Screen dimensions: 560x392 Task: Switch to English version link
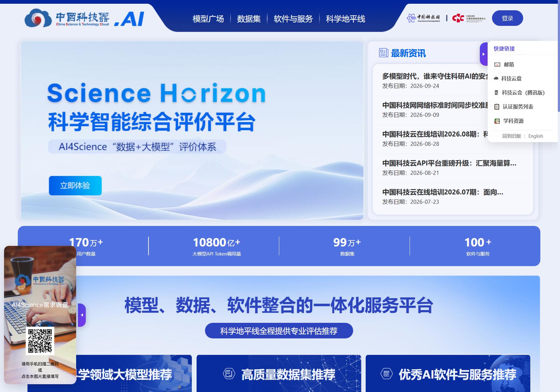(536, 136)
